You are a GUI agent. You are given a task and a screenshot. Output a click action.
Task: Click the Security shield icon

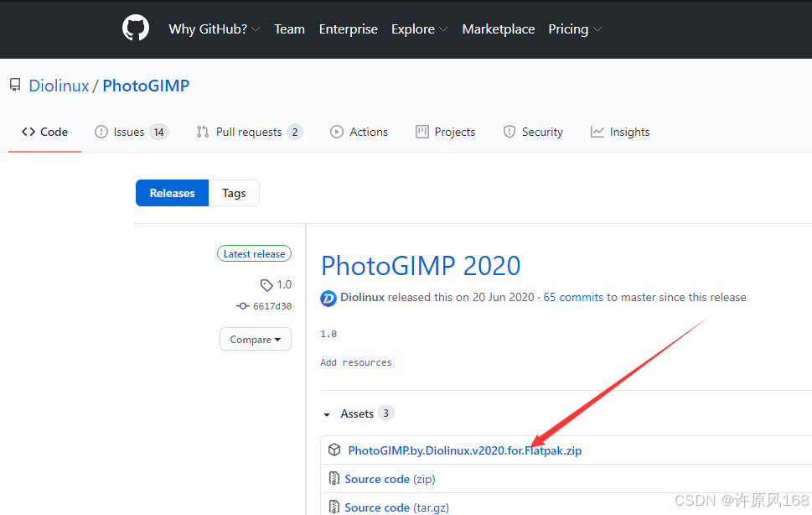point(509,133)
